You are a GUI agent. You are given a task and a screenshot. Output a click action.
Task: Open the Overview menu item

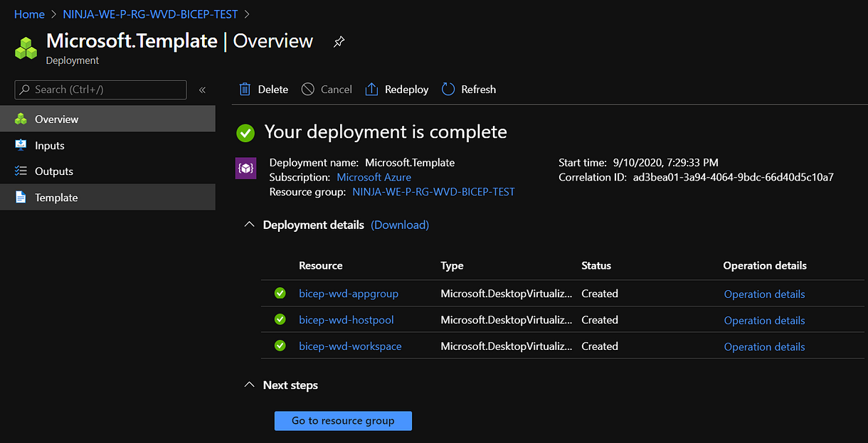(107, 119)
